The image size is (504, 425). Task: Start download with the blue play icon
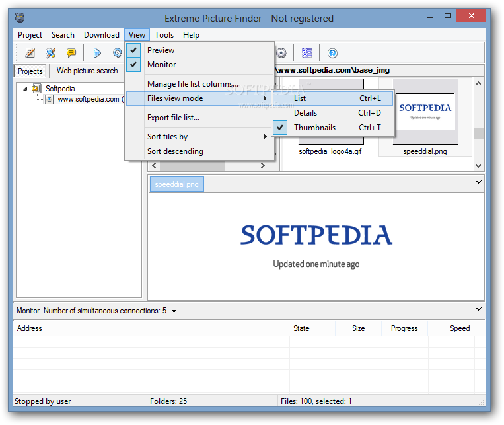(x=96, y=52)
